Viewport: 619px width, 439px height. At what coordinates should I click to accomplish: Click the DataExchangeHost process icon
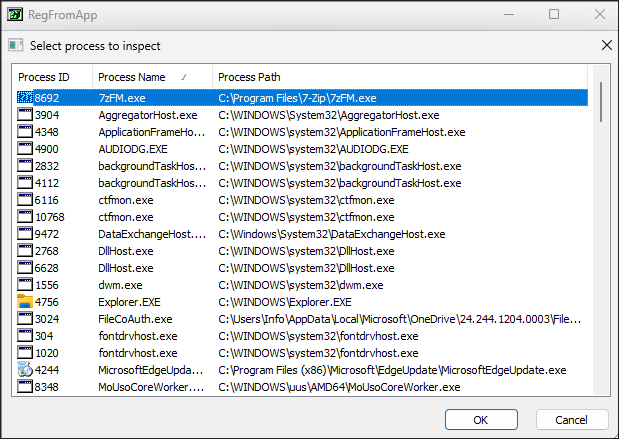pos(25,234)
